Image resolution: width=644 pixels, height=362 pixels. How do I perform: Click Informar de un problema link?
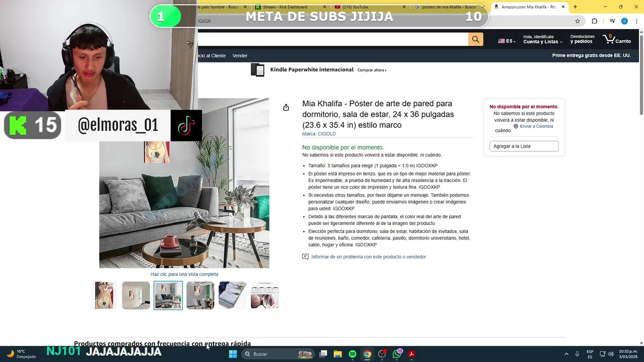pos(369,257)
